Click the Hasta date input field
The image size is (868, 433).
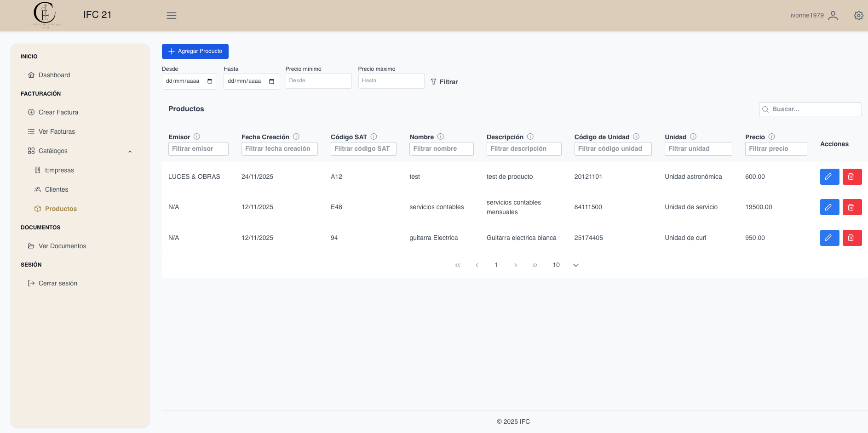[x=251, y=81]
